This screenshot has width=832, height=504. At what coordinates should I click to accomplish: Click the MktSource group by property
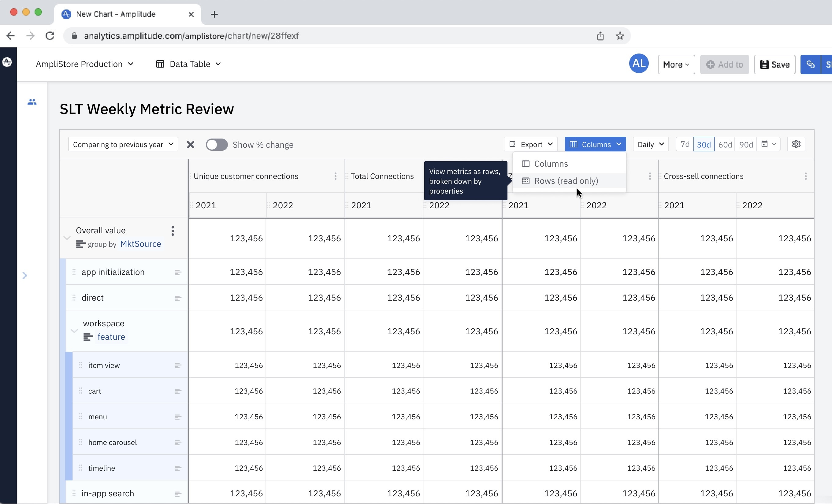click(140, 244)
